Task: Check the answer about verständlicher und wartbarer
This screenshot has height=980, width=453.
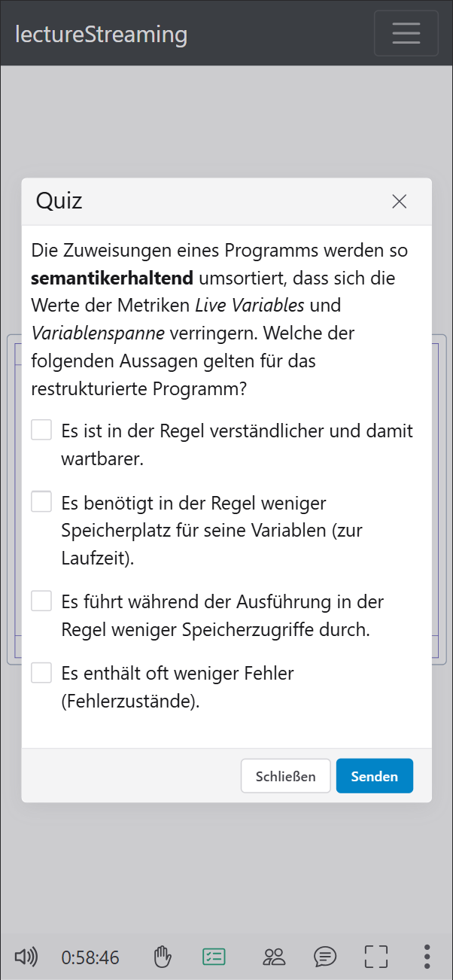Action: coord(41,429)
